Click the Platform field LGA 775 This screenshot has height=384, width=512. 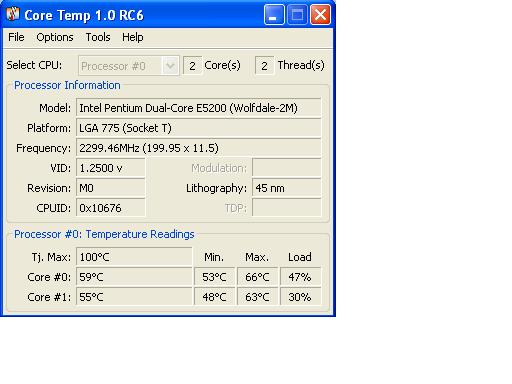tap(199, 128)
